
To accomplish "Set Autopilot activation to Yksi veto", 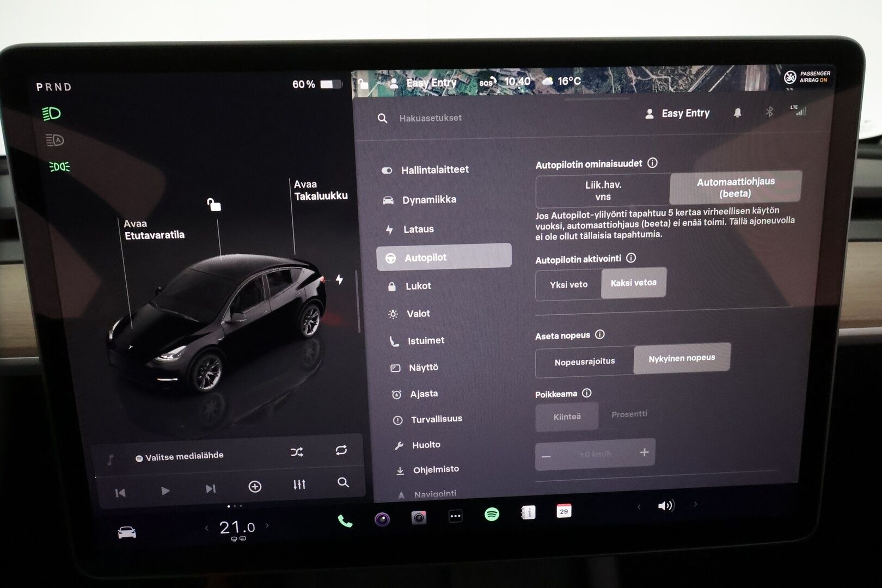I will [568, 284].
